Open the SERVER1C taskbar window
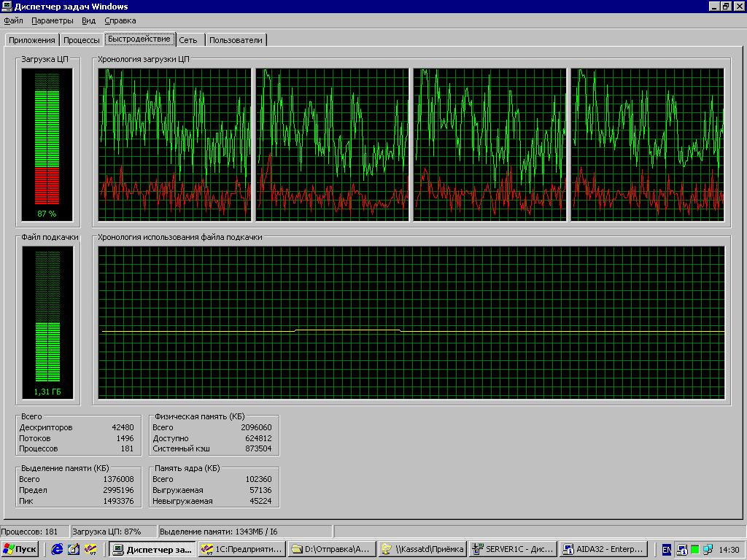The height and width of the screenshot is (560, 747). point(513,549)
